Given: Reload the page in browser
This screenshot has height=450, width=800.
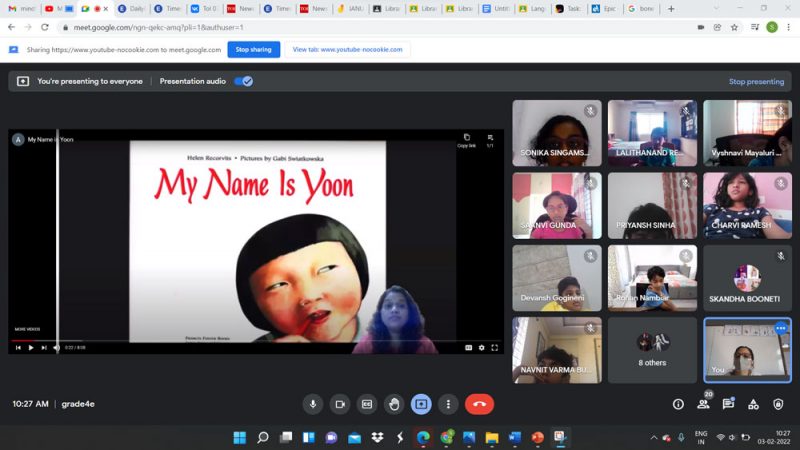Looking at the screenshot, I should click(45, 28).
